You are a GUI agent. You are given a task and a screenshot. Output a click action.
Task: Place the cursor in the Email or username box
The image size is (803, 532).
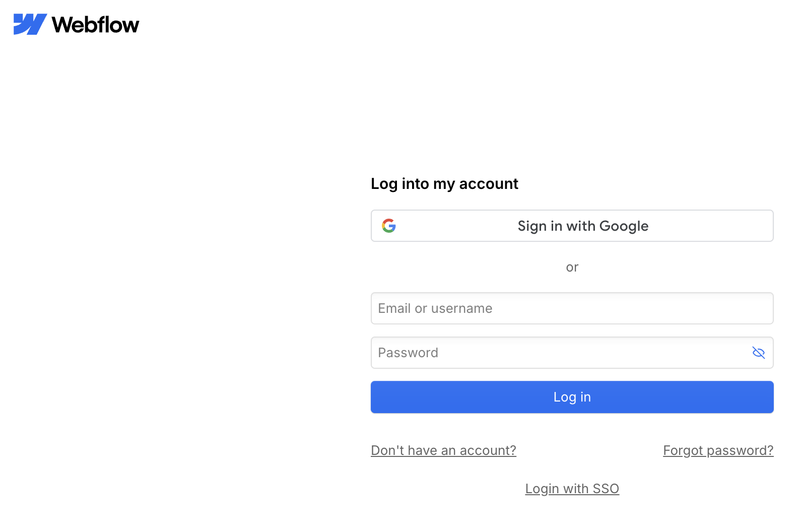572,308
